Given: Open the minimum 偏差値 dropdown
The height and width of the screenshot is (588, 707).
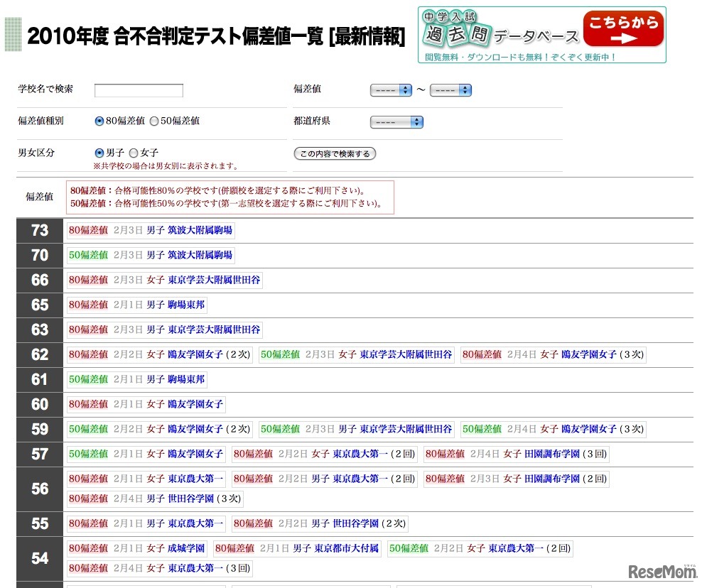Looking at the screenshot, I should click(x=391, y=90).
